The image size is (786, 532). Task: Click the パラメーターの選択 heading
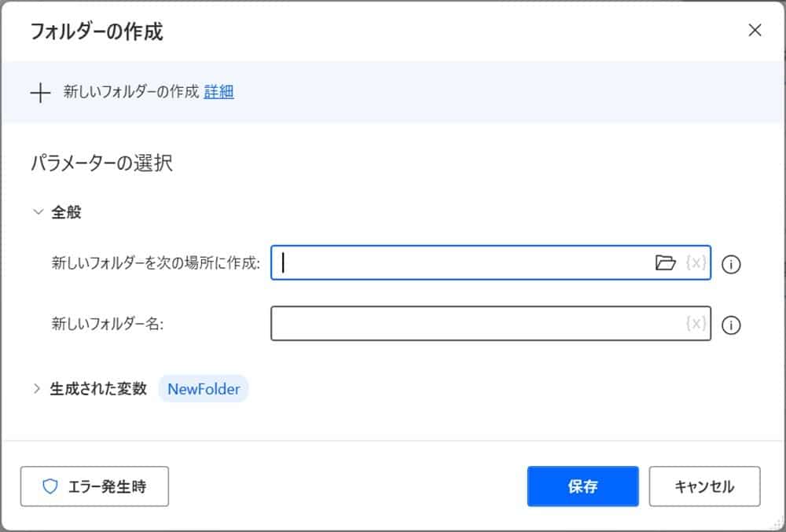click(x=102, y=163)
